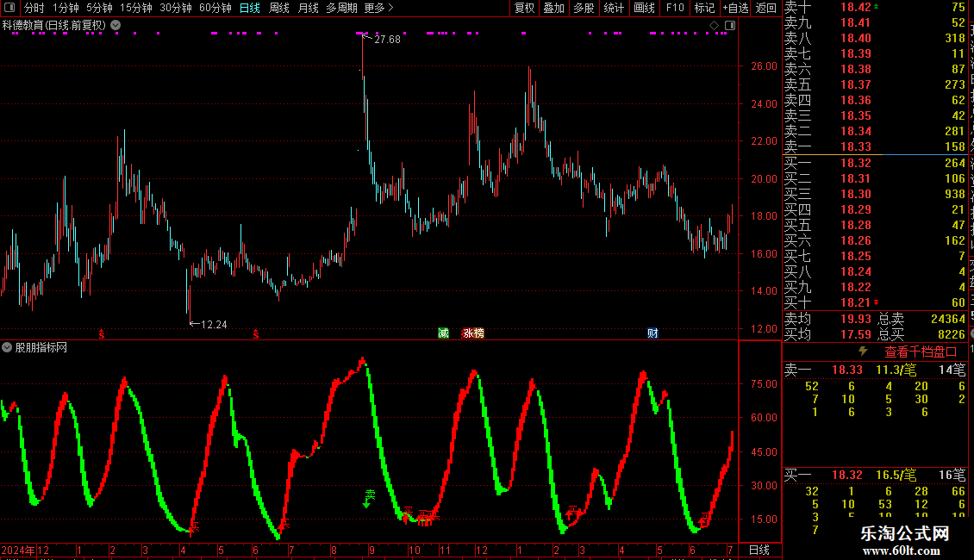Screen dimensions: 974x560
Task: Click the blue 财 financial marker
Action: [x=652, y=333]
